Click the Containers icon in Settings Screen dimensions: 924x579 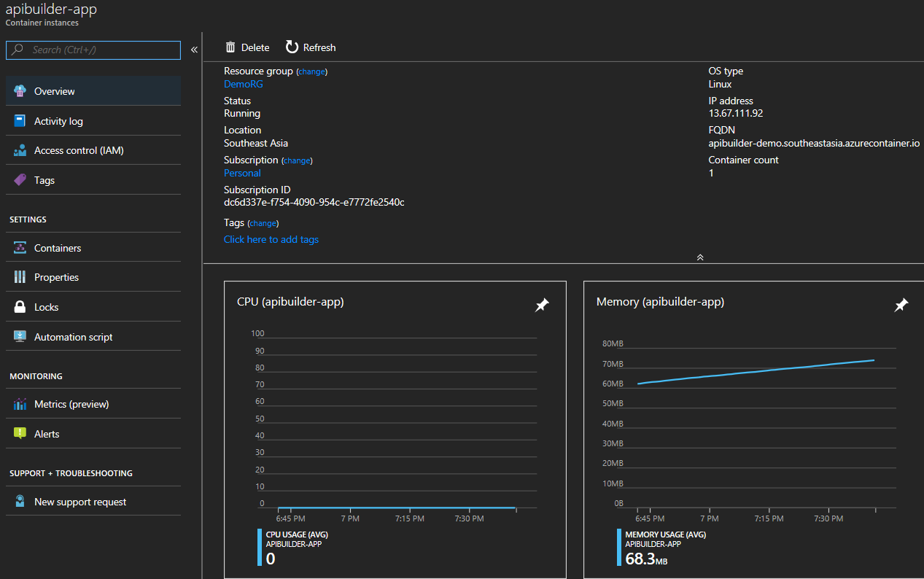(20, 248)
